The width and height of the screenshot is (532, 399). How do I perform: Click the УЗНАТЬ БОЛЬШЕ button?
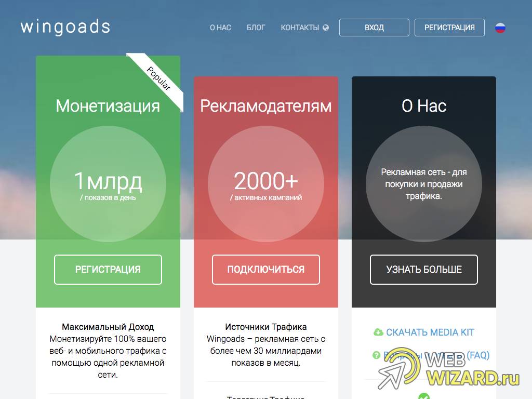point(424,270)
